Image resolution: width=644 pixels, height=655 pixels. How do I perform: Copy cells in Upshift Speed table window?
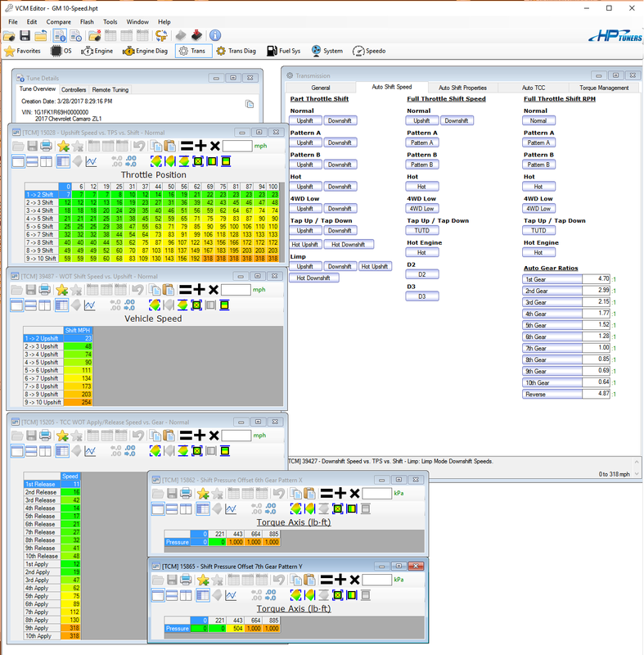[156, 146]
